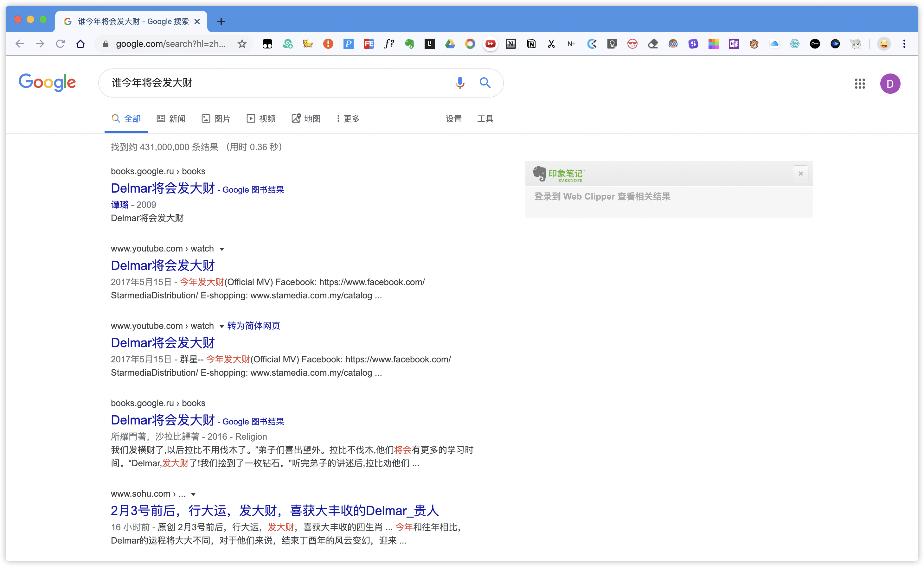This screenshot has height=567, width=924.
Task: Select the 全部 search tab
Action: coord(126,118)
